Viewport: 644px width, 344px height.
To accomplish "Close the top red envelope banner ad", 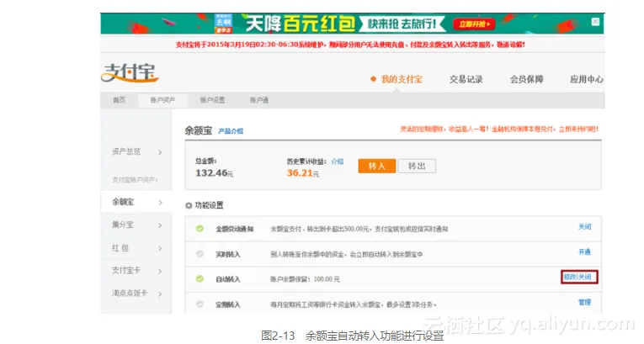I will 595,21.
